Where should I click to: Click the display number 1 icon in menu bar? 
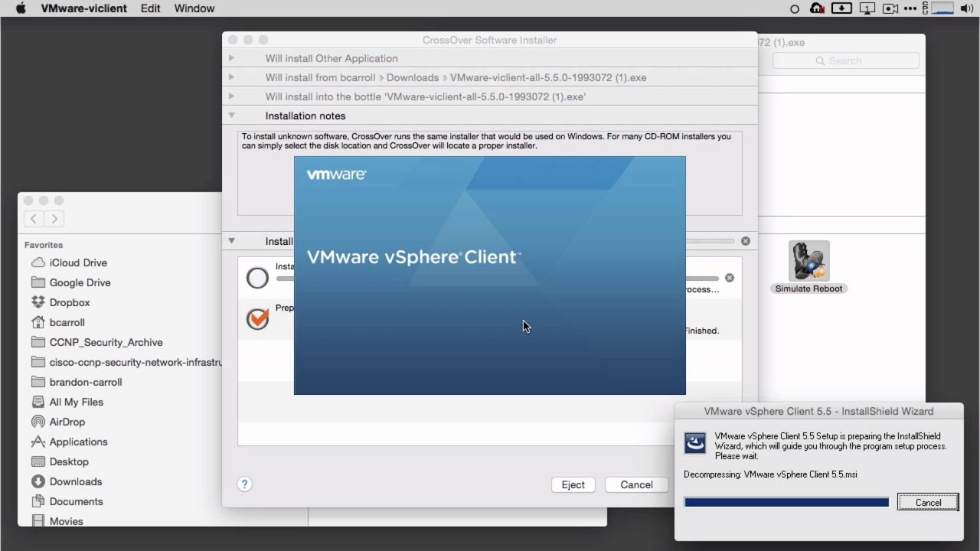pyautogui.click(x=867, y=8)
